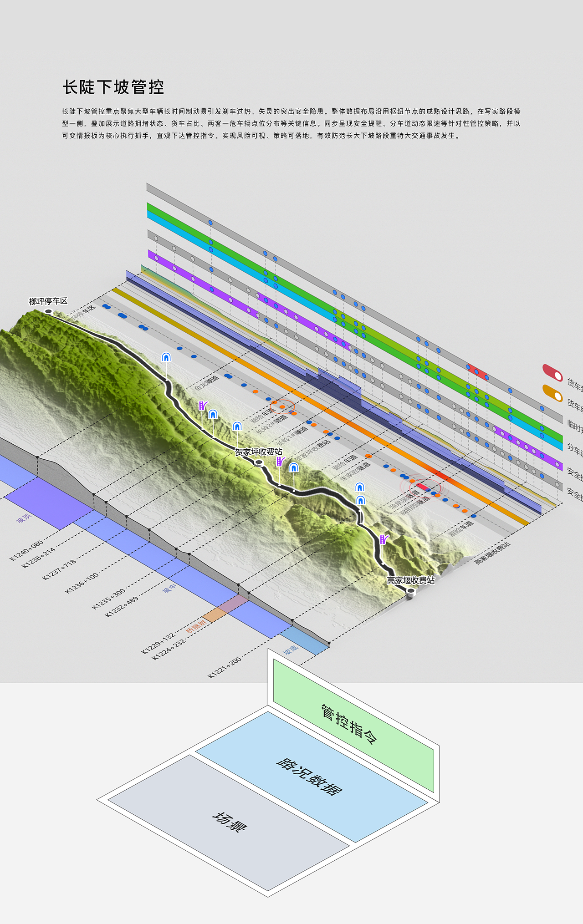This screenshot has width=583, height=924.
Task: Click 避险车道 label near 高家堰收费站 strip label
Action: pos(461,529)
